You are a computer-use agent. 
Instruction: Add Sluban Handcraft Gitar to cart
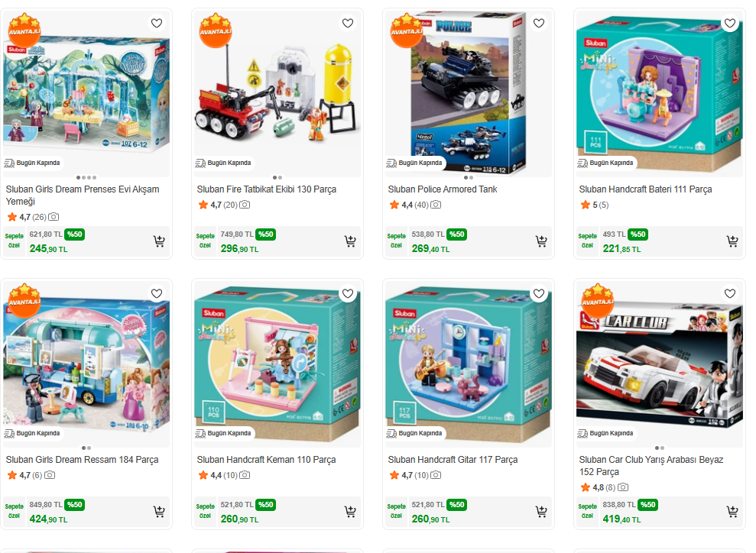pos(541,512)
